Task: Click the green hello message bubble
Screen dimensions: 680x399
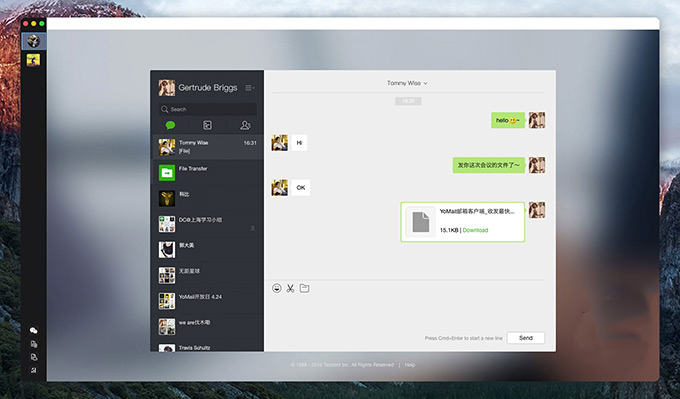Action: pos(508,120)
